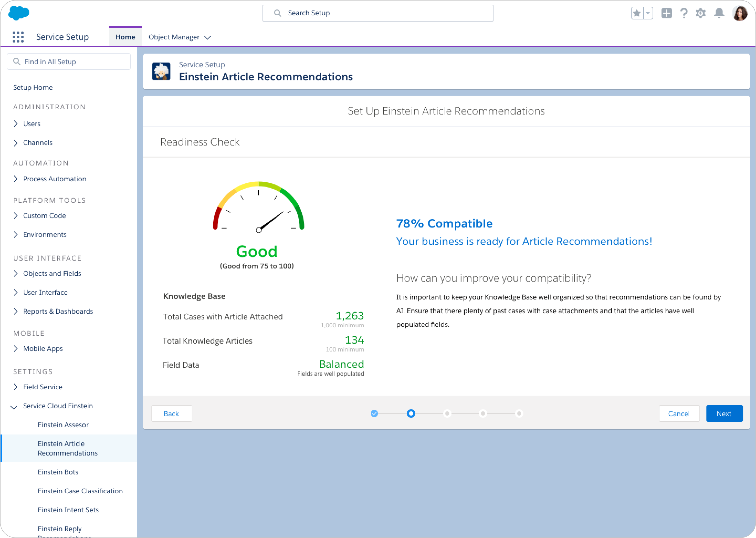Click the Cancel button

[679, 413]
